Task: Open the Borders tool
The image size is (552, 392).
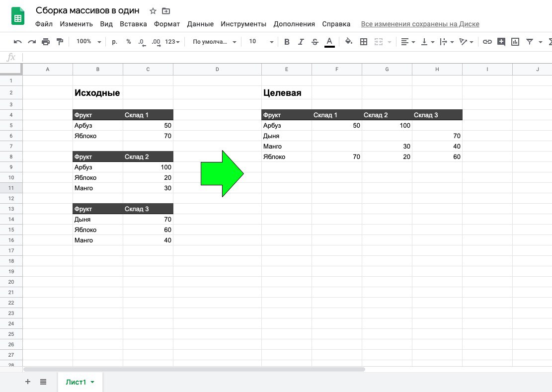Action: tap(364, 42)
